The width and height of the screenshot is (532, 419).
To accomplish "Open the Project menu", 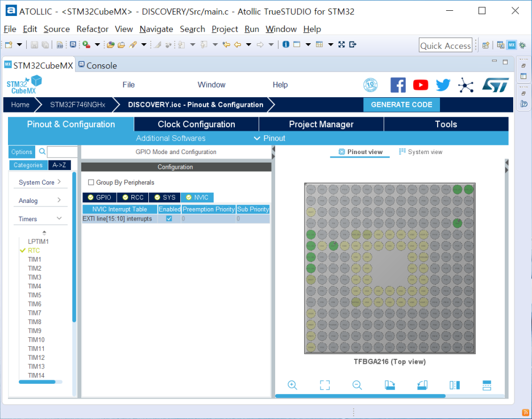I will (x=225, y=29).
